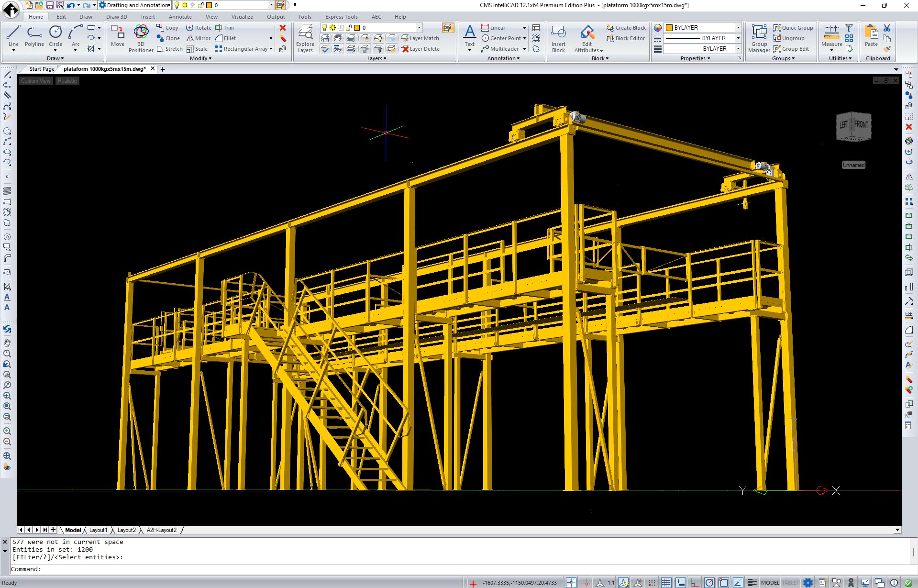Click the Copy tool in Modify
This screenshot has width=918, height=588.
(167, 28)
